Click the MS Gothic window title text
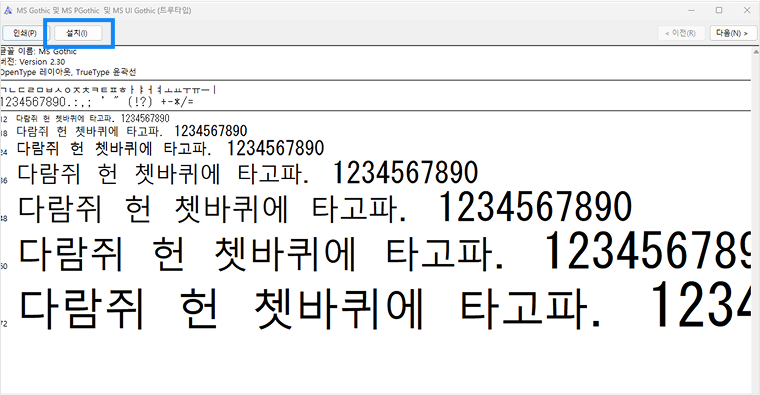 click(x=104, y=10)
